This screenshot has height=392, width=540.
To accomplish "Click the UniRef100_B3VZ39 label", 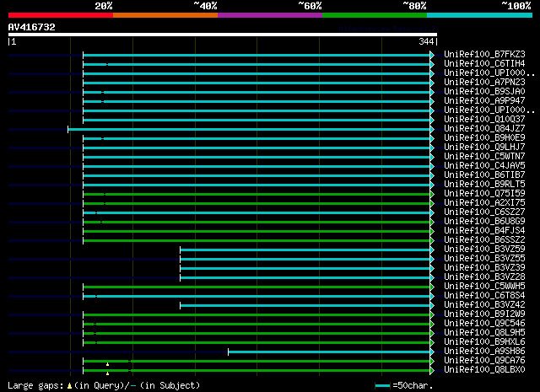I will click(484, 268).
